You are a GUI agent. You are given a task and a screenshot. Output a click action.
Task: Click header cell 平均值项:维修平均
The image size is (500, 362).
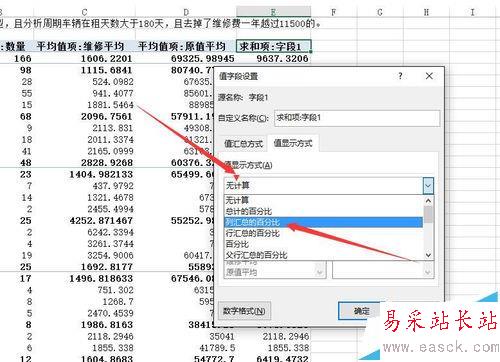pyautogui.click(x=80, y=46)
